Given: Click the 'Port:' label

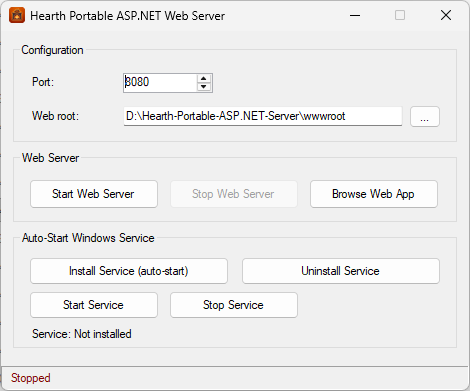Looking at the screenshot, I should tap(43, 82).
